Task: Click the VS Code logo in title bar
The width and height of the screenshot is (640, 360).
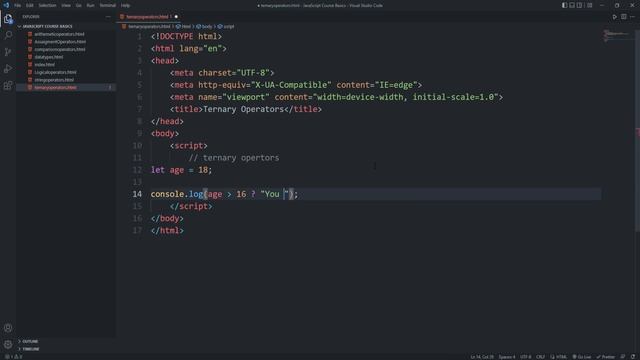Action: [6, 5]
